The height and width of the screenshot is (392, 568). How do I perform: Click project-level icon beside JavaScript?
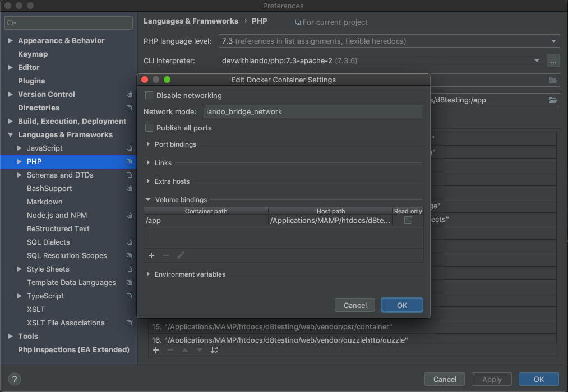(x=129, y=148)
